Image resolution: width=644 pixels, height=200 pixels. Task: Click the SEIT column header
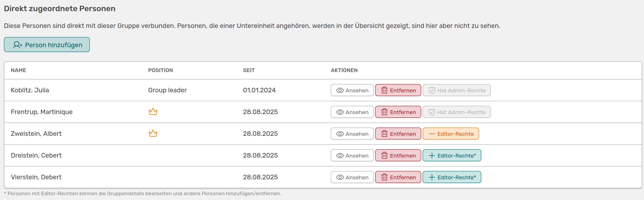click(249, 70)
